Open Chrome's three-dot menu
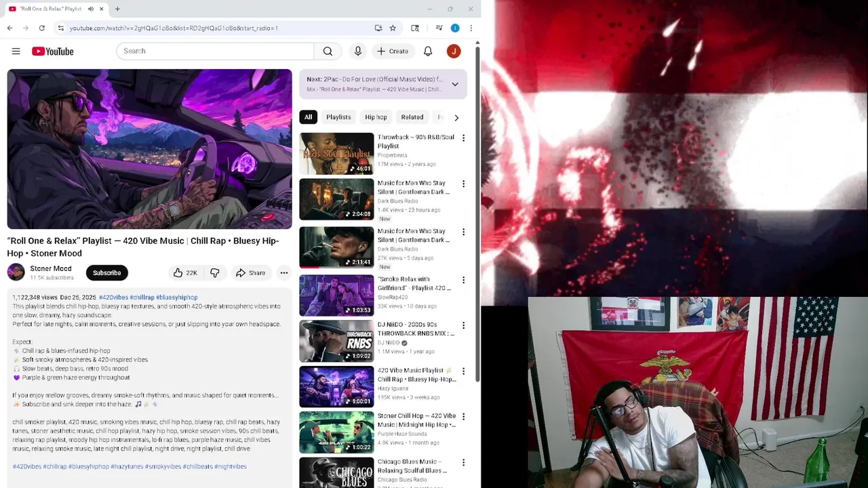Viewport: 868px width, 488px height. point(471,28)
